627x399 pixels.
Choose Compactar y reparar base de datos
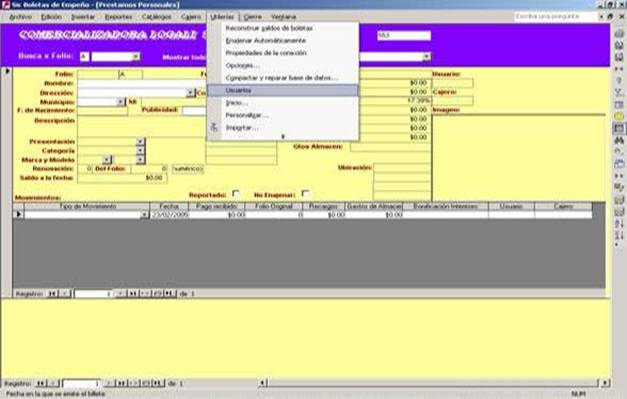click(x=283, y=78)
